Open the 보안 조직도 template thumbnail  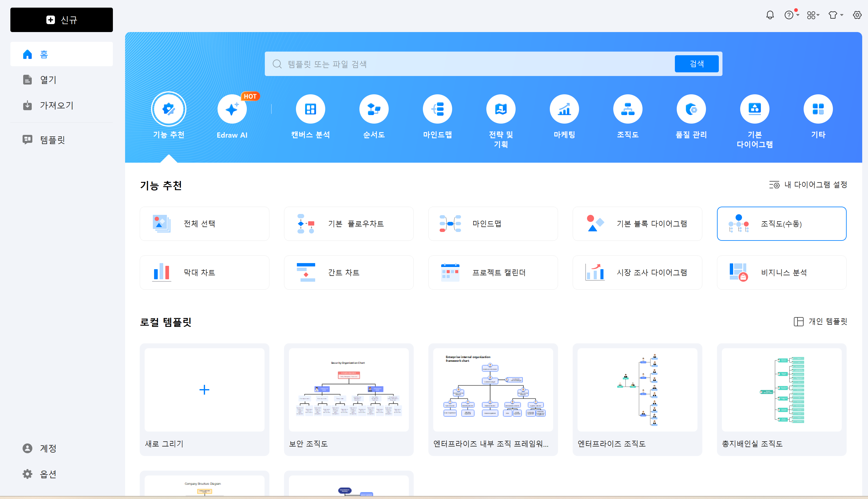click(x=349, y=390)
